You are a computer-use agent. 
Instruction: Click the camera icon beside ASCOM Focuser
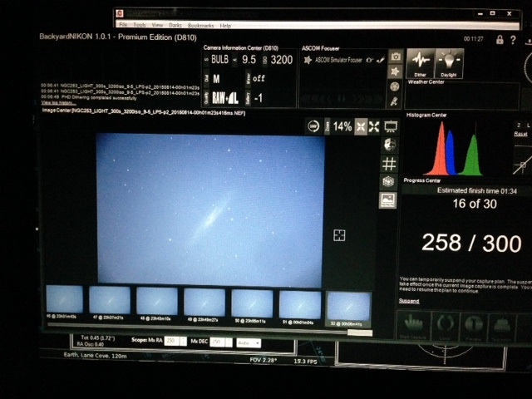pyautogui.click(x=395, y=57)
